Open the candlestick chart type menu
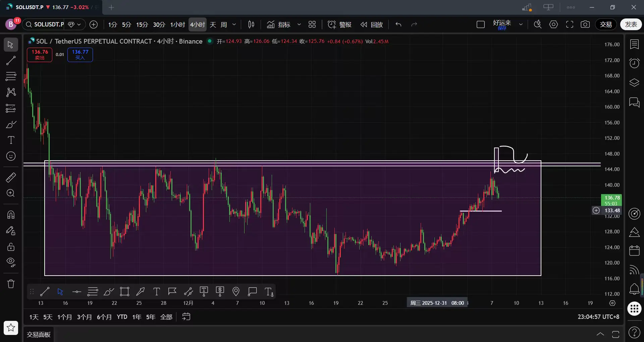Viewport: 644px width, 342px height. coord(251,24)
